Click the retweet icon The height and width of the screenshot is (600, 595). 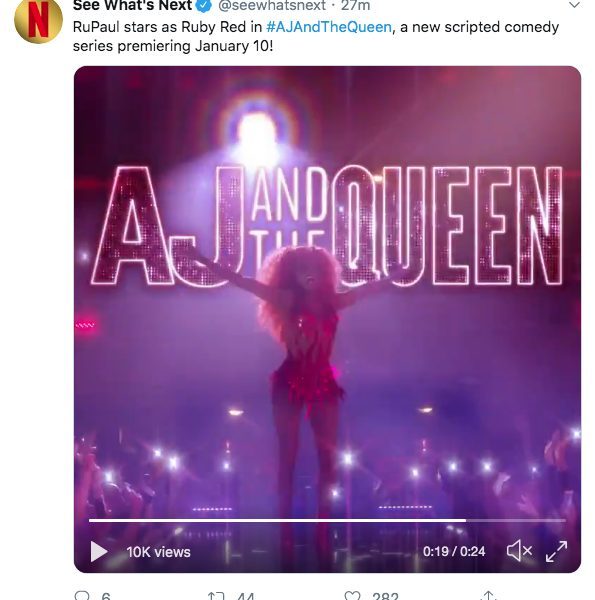coord(216,596)
